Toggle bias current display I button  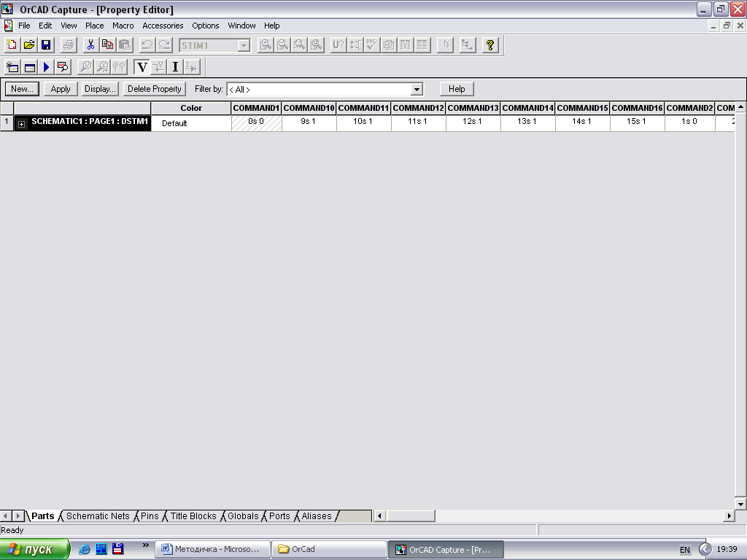[x=175, y=67]
